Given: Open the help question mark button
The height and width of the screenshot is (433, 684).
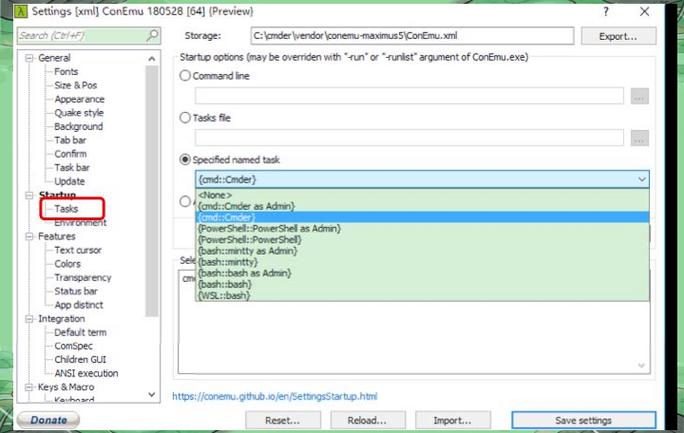Looking at the screenshot, I should click(605, 12).
